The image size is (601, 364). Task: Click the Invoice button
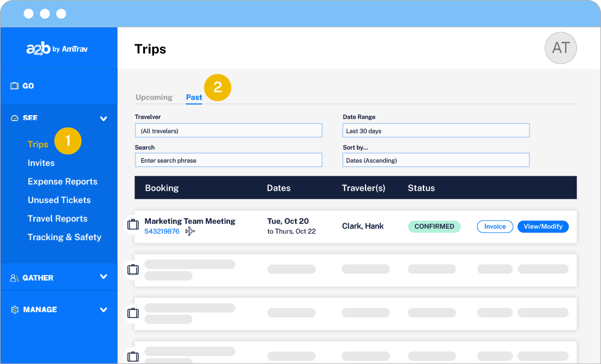(495, 226)
